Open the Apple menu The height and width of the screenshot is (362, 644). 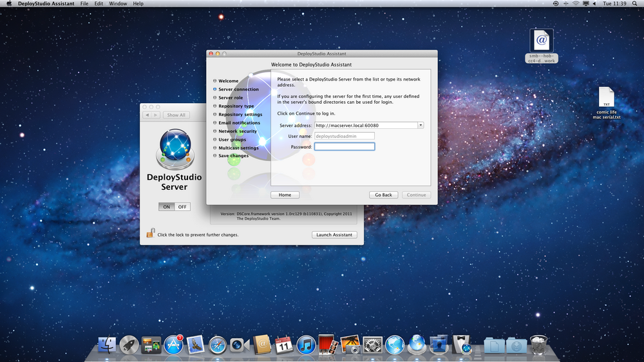click(x=8, y=4)
